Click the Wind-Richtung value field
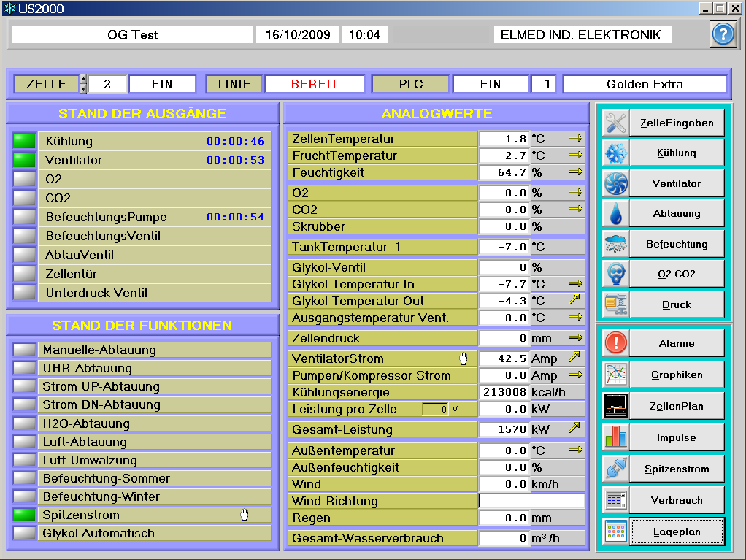746x560 pixels. pyautogui.click(x=531, y=501)
